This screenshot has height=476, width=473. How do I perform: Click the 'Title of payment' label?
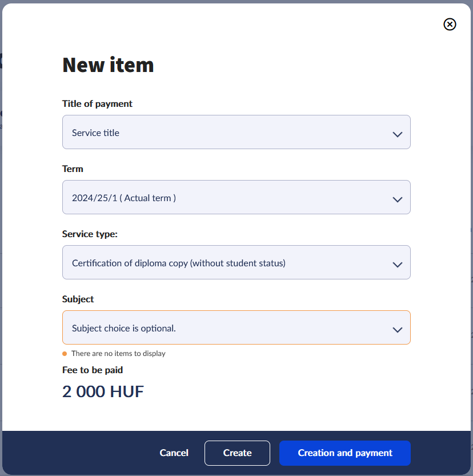coord(97,103)
